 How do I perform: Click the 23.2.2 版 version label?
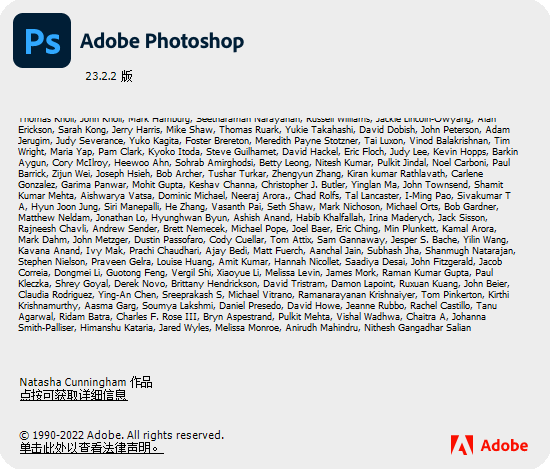click(x=109, y=76)
